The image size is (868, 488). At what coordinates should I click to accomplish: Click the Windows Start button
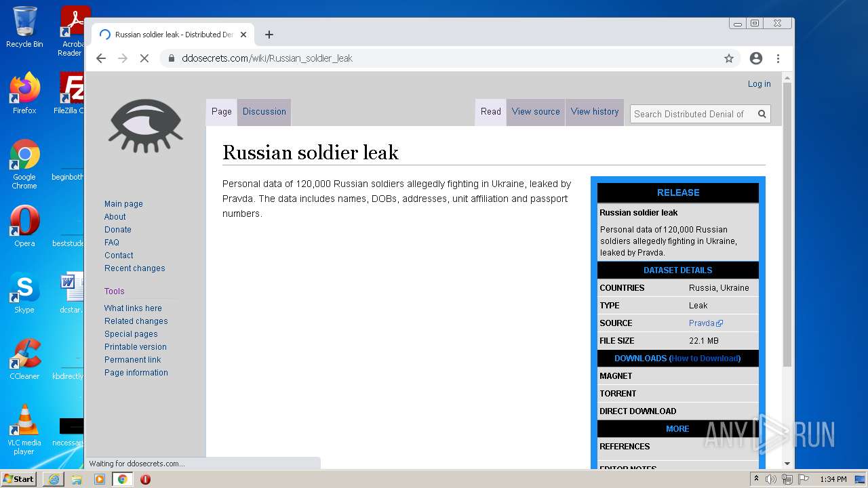point(19,479)
